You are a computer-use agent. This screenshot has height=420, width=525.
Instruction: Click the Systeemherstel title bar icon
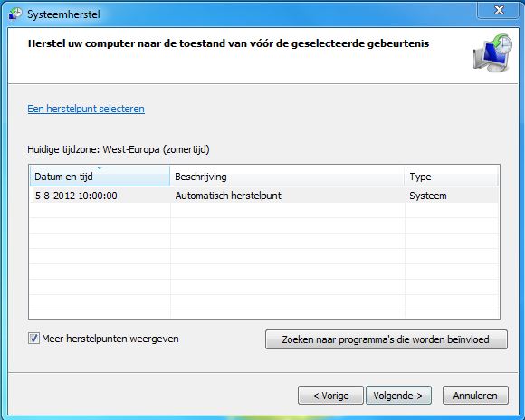coord(15,14)
